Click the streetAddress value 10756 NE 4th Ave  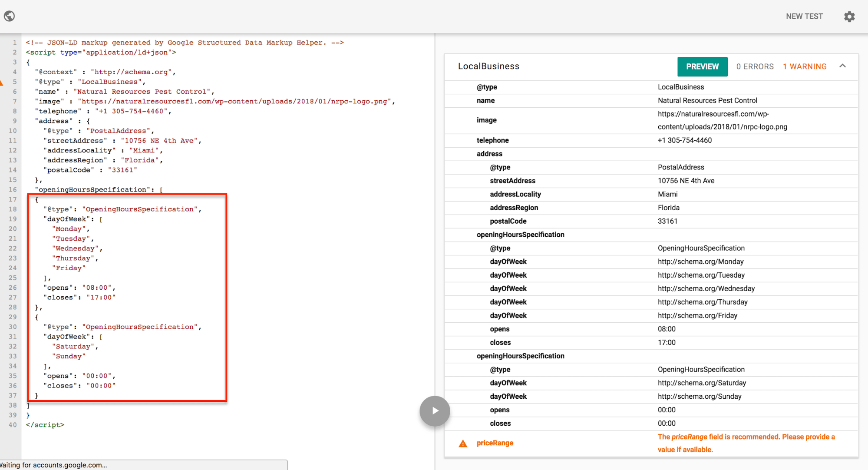[686, 181]
